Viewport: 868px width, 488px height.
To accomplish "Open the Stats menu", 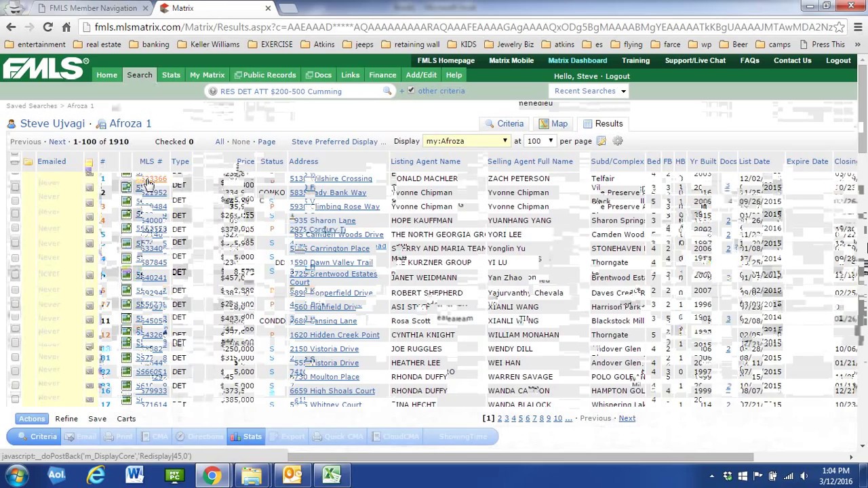I will pos(171,75).
